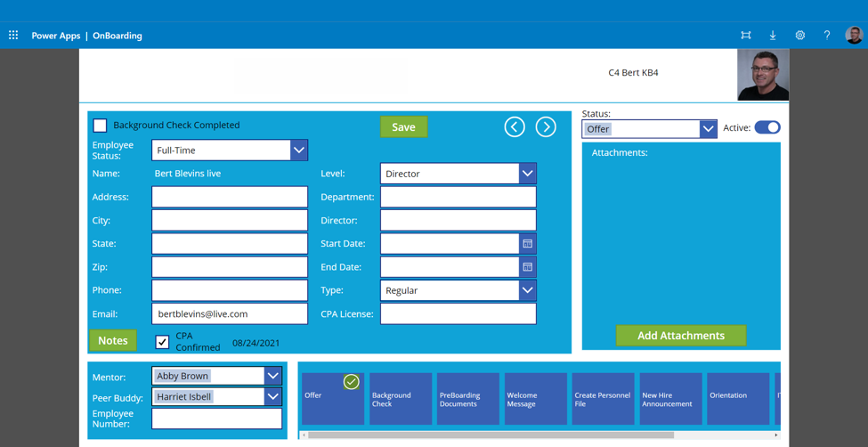Expand the Employee Status dropdown
This screenshot has width=868, height=447.
pyautogui.click(x=298, y=150)
